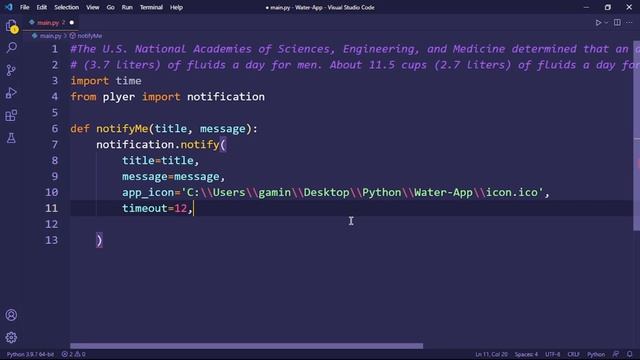Open the Terminal menu
The height and width of the screenshot is (360, 640).
pyautogui.click(x=151, y=7)
